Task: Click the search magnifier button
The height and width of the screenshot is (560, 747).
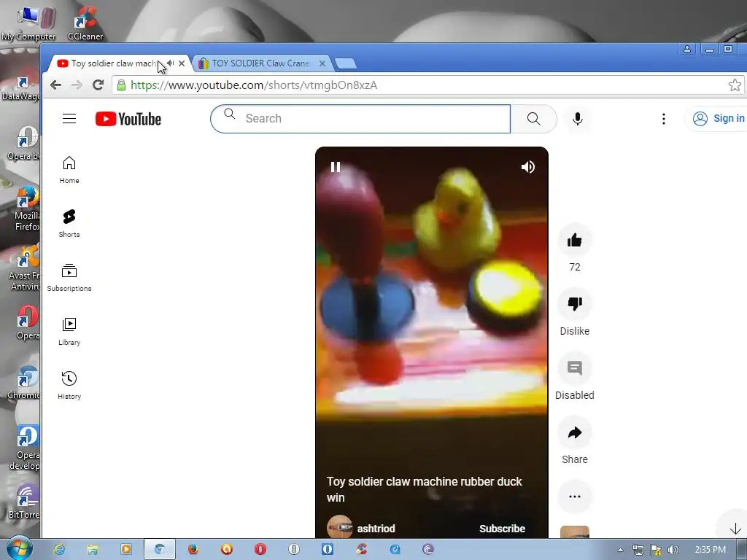Action: point(533,119)
